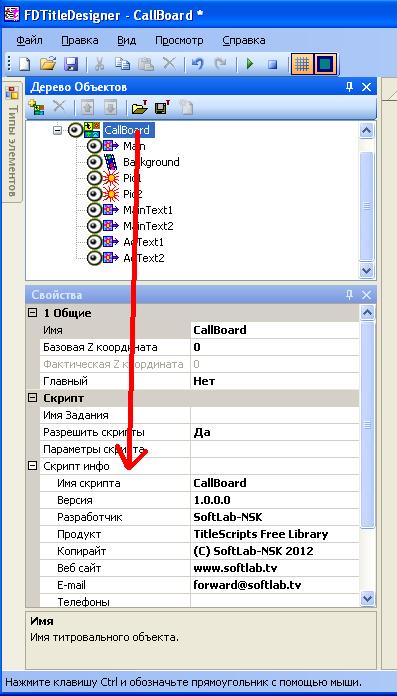This screenshot has height=696, width=397.
Task: Toggle visibility of MainText1 eye icon
Action: (x=94, y=210)
